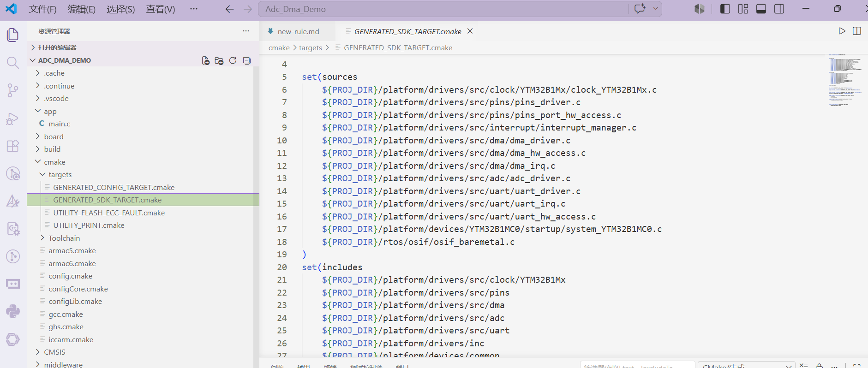Expand the .cache folder
Image resolution: width=868 pixels, height=368 pixels.
coord(54,73)
